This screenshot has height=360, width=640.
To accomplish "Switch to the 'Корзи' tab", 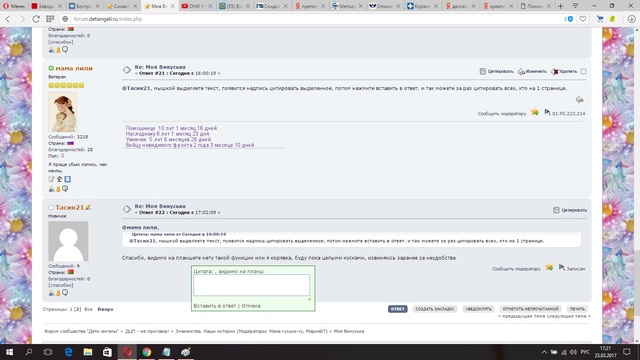I will (x=422, y=6).
